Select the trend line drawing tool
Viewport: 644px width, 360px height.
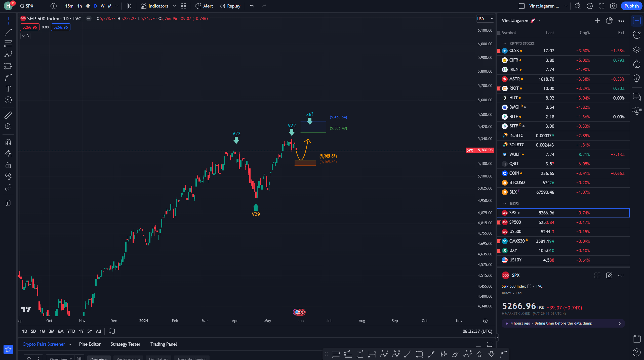click(x=8, y=32)
